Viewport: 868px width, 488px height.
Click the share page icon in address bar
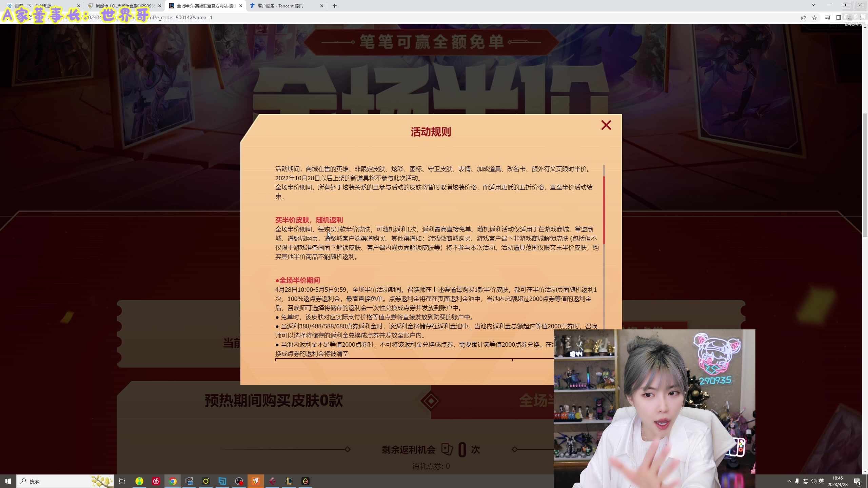pos(803,18)
